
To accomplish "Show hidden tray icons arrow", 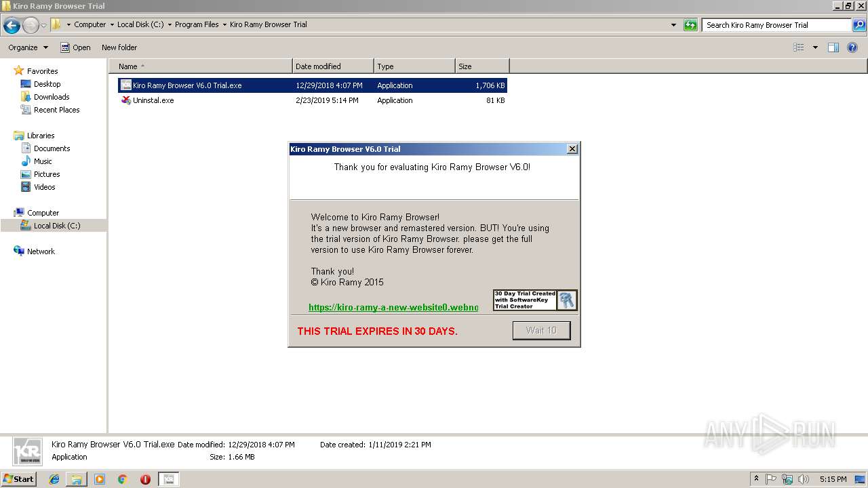I will [757, 479].
